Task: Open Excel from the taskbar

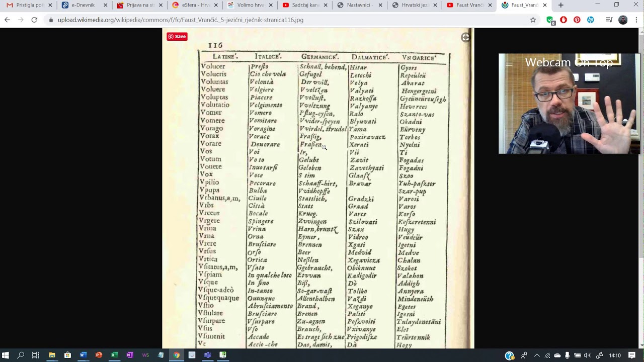Action: coord(114,355)
